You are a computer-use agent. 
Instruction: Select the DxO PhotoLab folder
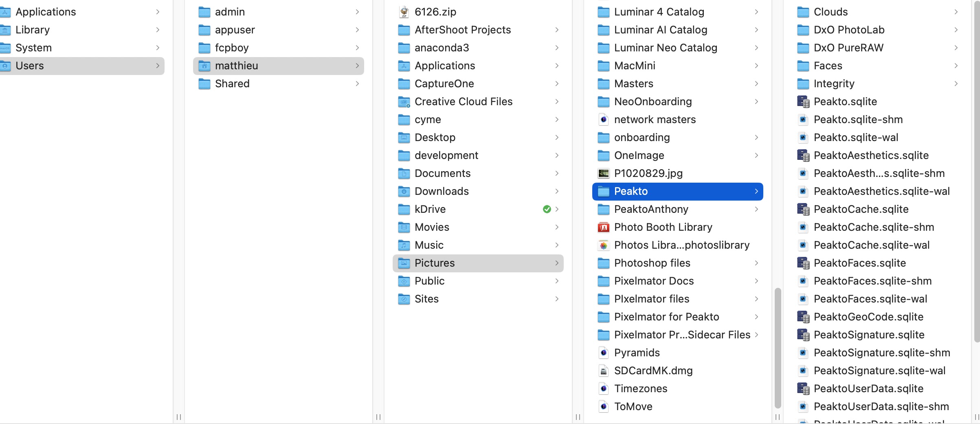click(x=877, y=30)
